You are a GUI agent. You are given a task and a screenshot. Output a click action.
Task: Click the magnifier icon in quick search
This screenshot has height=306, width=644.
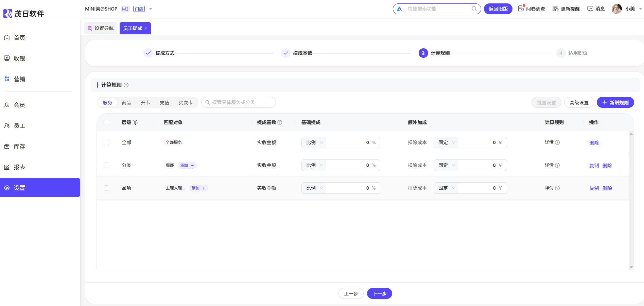pos(474,9)
